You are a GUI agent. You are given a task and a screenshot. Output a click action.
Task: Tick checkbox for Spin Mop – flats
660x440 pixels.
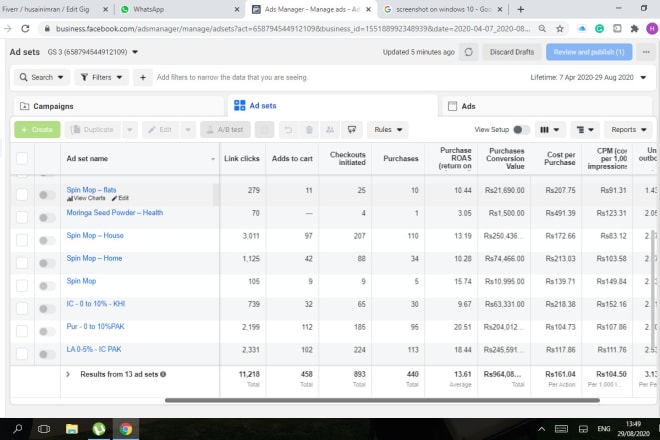coord(22,195)
